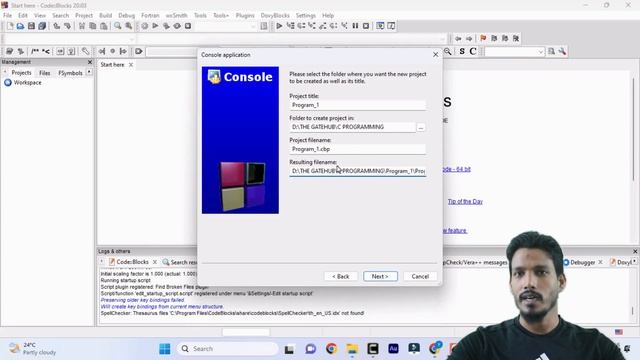640x360 pixels.
Task: Open the File menu
Action: (7, 15)
